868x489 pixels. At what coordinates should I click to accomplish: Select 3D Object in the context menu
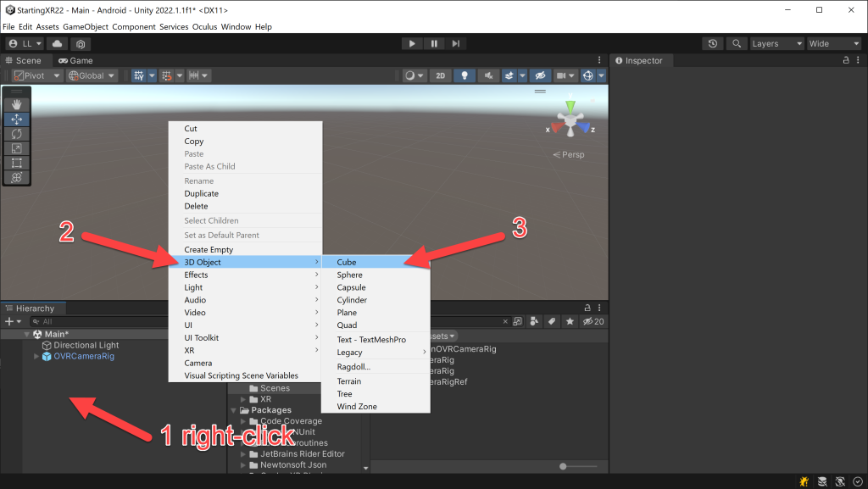(x=245, y=262)
